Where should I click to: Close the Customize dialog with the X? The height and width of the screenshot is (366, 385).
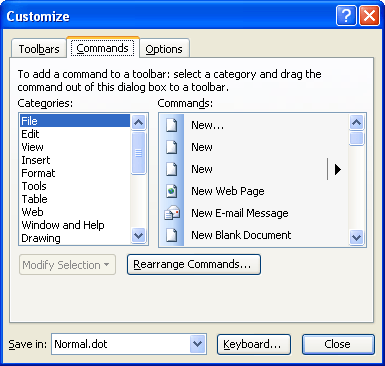coord(369,16)
